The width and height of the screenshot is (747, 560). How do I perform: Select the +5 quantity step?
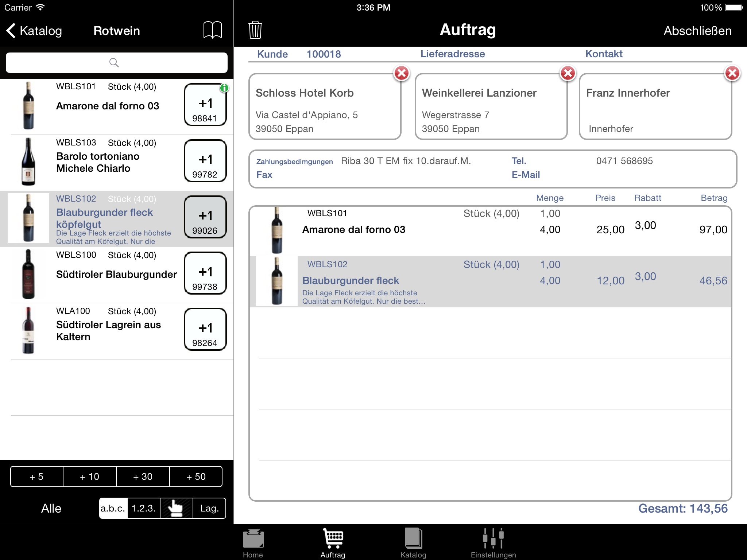tap(37, 477)
